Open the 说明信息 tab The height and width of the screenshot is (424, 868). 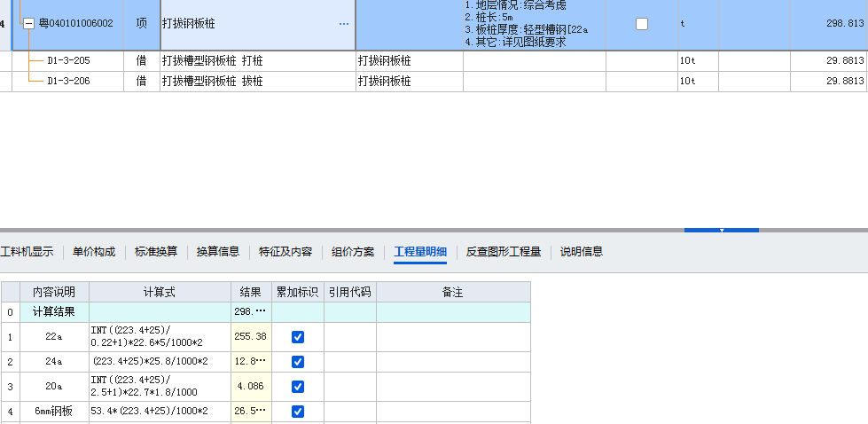point(582,252)
